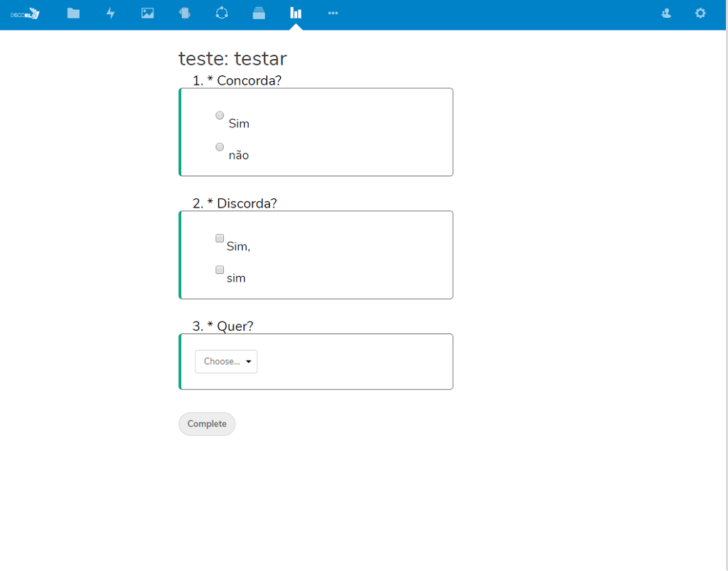Open the stacked trays icon app
This screenshot has height=571, width=728.
[x=259, y=13]
